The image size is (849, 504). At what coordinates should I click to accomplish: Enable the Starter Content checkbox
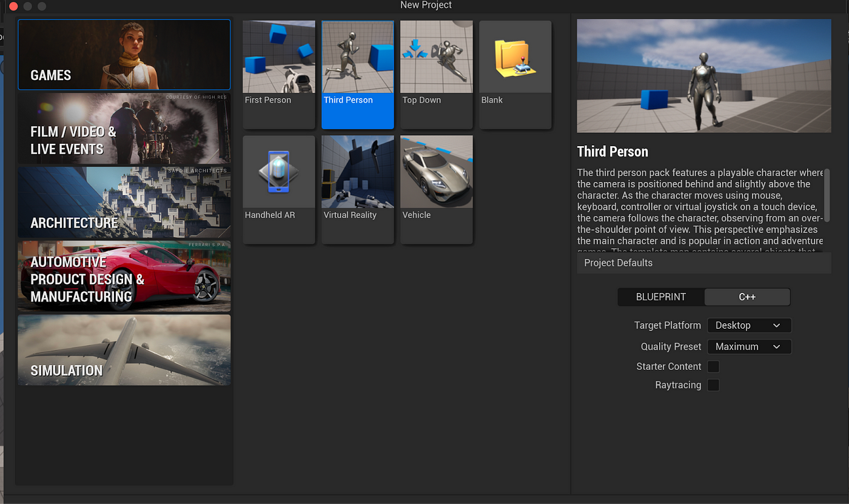point(714,366)
